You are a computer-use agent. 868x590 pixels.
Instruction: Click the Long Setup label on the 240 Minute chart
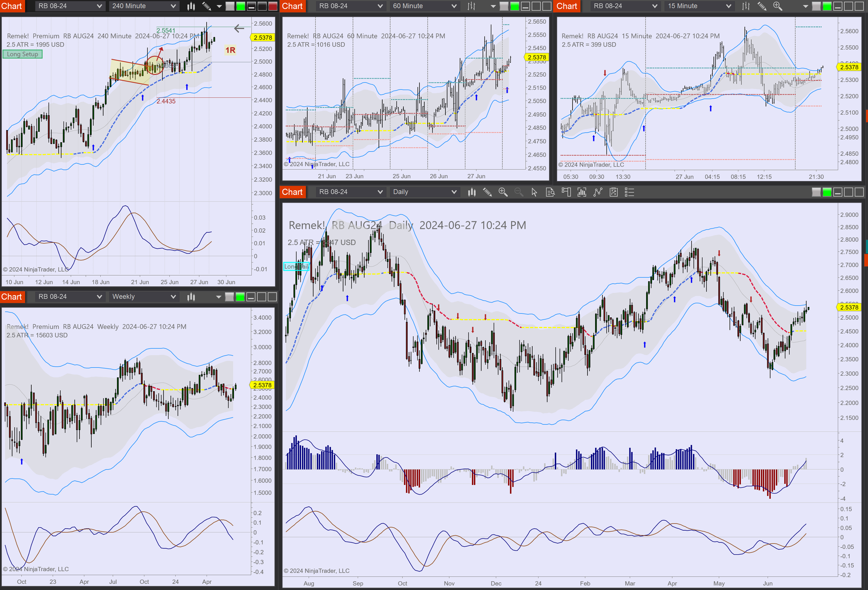(x=22, y=54)
